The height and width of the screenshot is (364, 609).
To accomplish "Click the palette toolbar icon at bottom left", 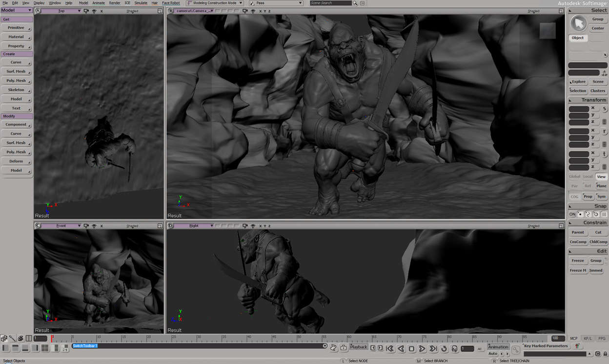I will (x=20, y=338).
